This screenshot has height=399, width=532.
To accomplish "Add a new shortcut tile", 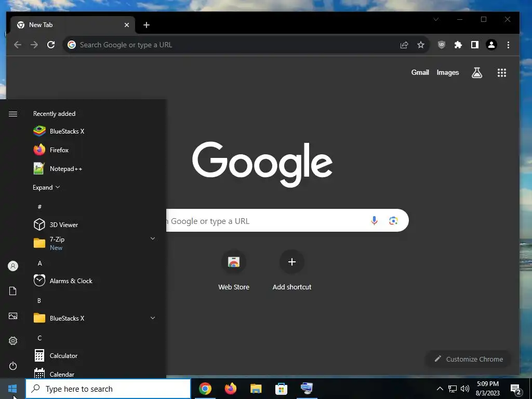I will pos(292,270).
